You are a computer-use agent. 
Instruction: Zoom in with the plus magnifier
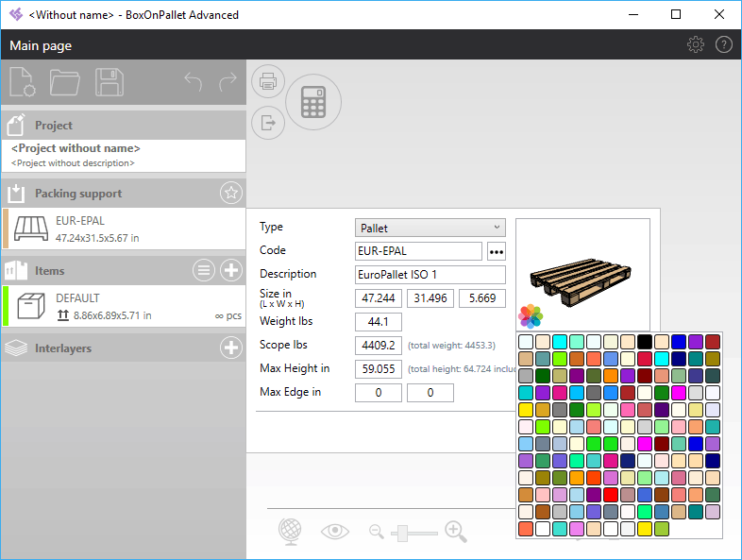tap(456, 531)
